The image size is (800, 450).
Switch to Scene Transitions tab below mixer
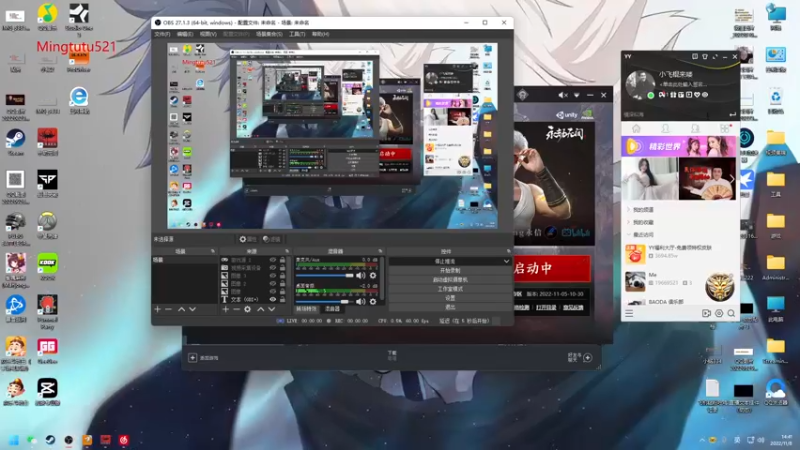tap(306, 309)
